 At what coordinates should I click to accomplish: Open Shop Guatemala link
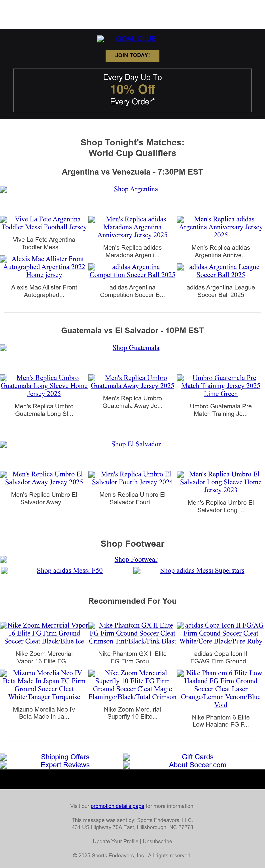[x=136, y=348]
